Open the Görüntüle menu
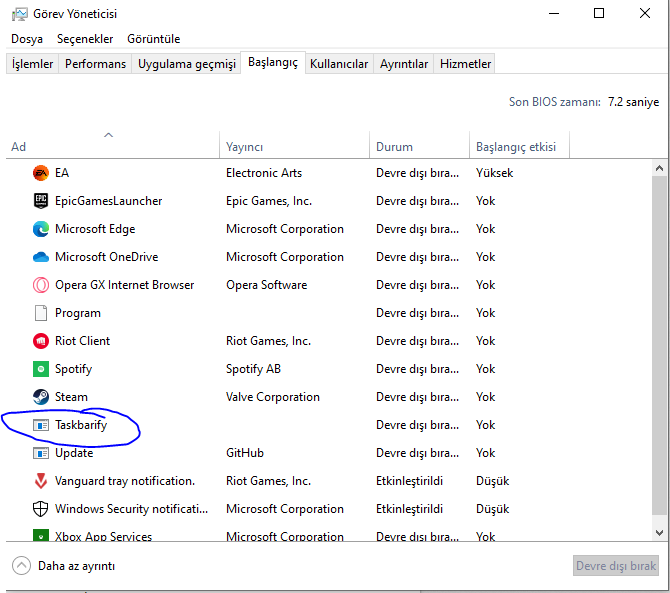Image resolution: width=670 pixels, height=593 pixels. pyautogui.click(x=154, y=39)
